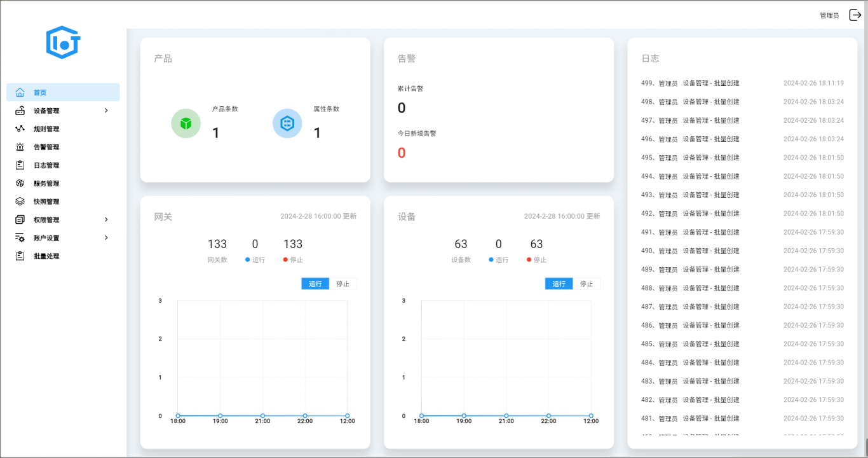The height and width of the screenshot is (458, 868).
Task: Expand the 账户设置 submenu chevron
Action: [x=106, y=238]
